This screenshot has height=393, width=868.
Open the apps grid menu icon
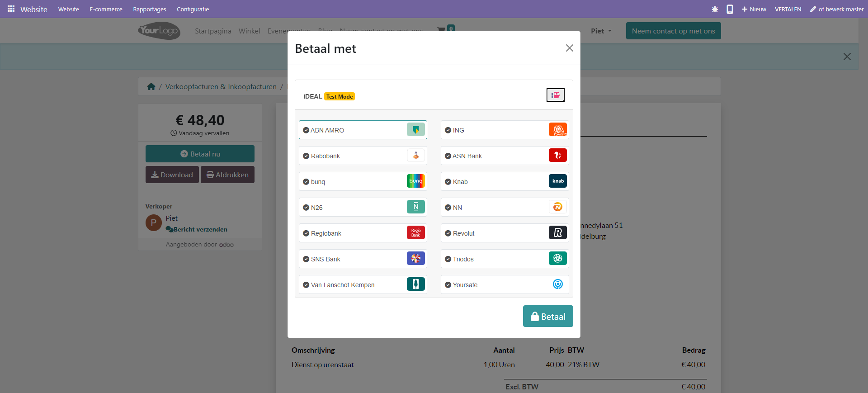pos(11,9)
